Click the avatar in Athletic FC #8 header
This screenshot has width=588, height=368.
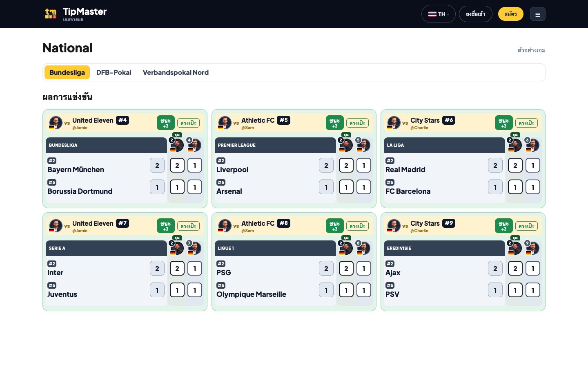pyautogui.click(x=225, y=225)
